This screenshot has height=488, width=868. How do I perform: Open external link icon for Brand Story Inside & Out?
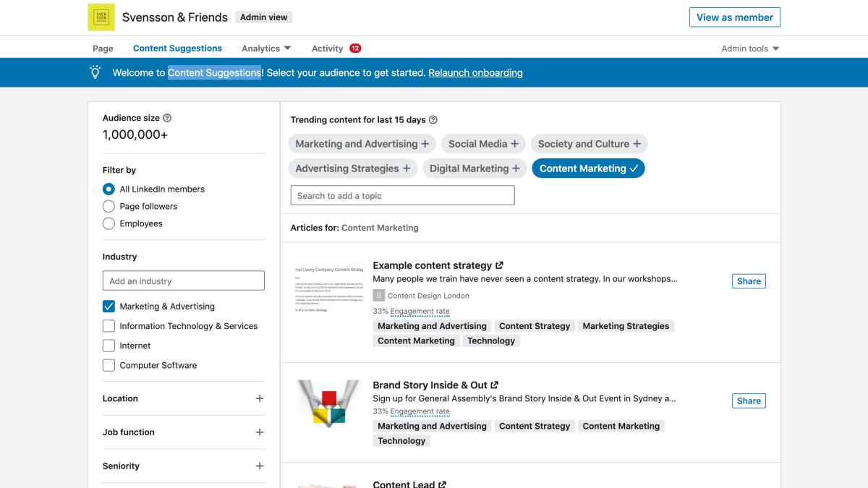pos(495,385)
